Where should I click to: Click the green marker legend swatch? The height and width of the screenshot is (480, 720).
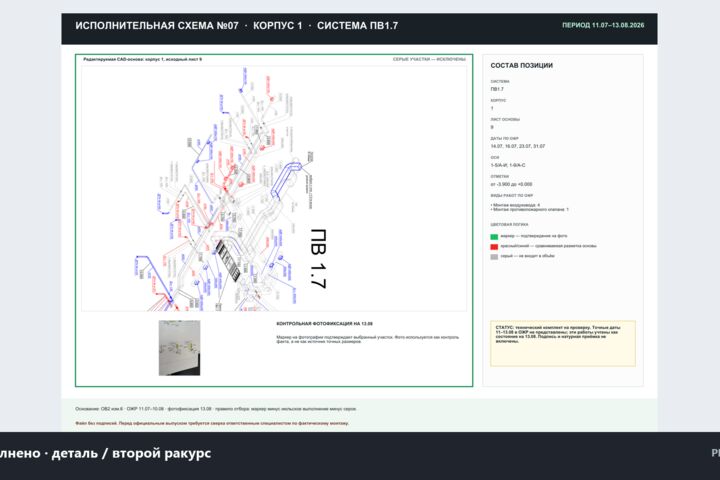click(494, 237)
